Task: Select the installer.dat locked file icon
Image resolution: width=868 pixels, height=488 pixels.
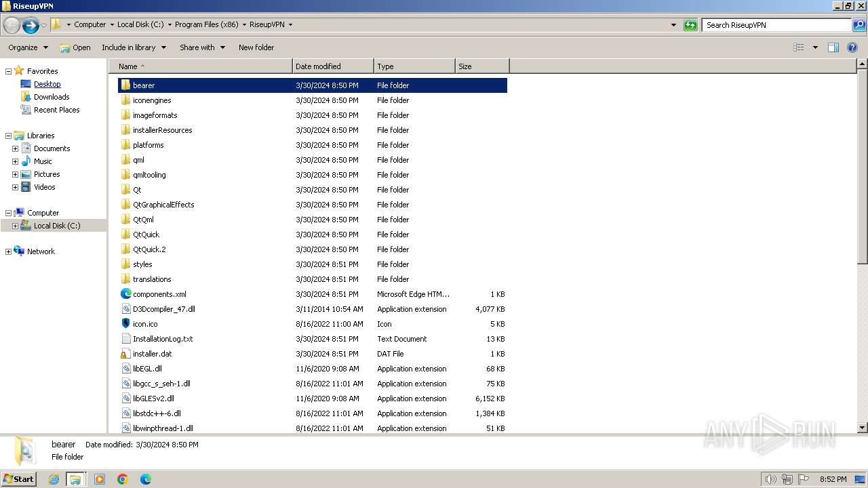Action: [125, 354]
